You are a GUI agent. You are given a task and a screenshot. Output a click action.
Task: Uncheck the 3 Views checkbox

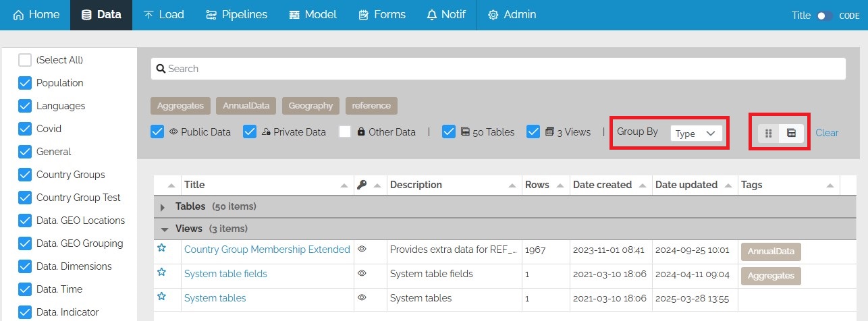533,132
